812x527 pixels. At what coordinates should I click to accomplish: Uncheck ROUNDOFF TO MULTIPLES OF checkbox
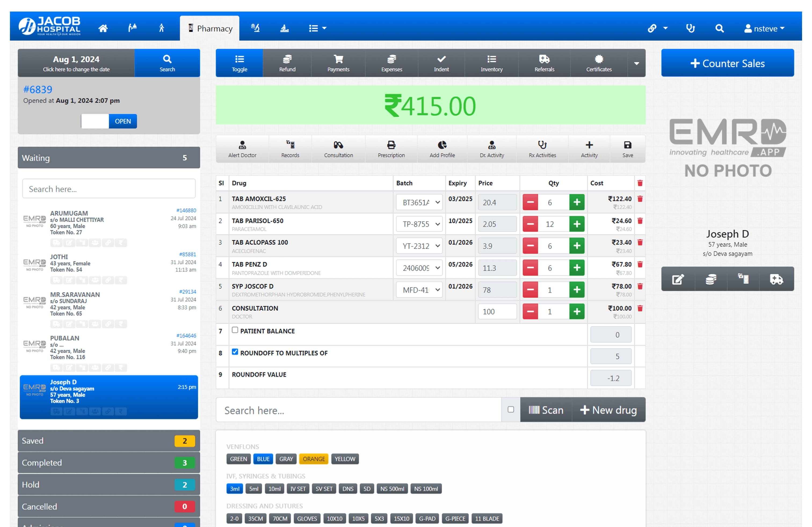tap(235, 352)
